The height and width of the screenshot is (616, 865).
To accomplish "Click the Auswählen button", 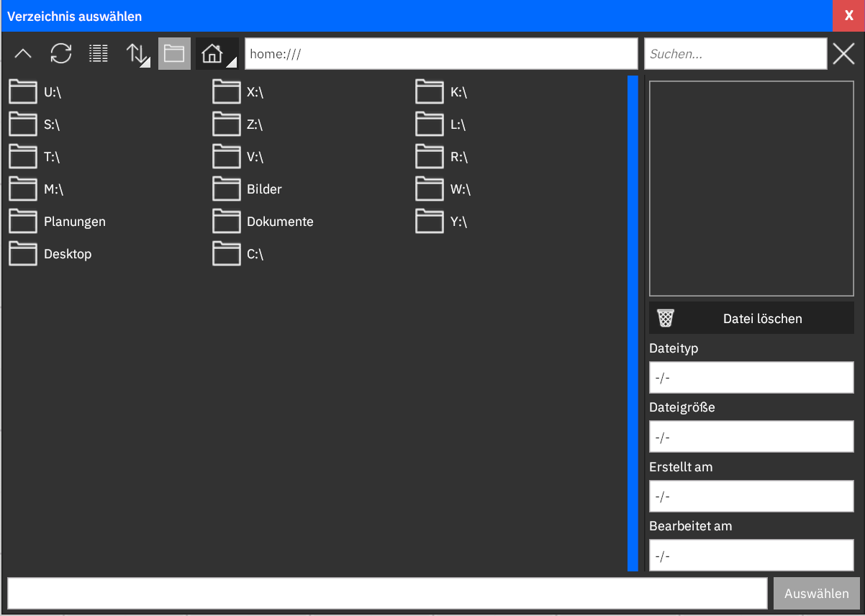I will [x=817, y=594].
